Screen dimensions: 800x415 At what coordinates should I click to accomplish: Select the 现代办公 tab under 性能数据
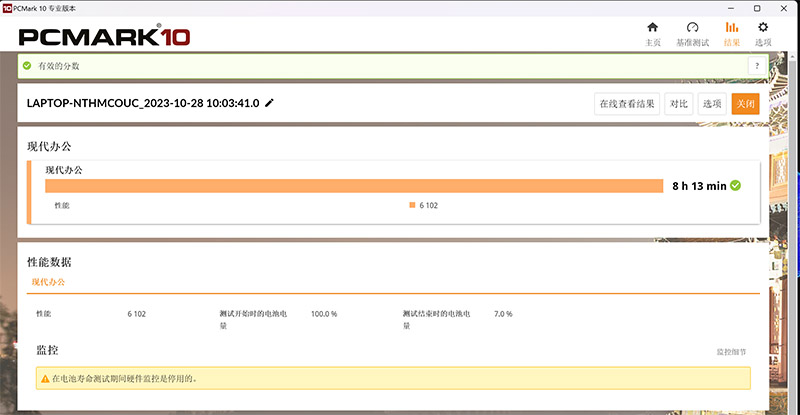(48, 282)
